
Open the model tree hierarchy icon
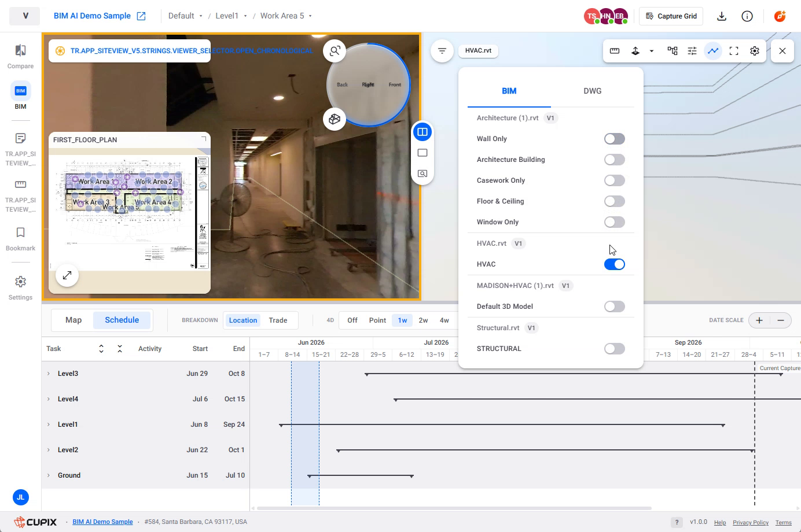pyautogui.click(x=673, y=51)
